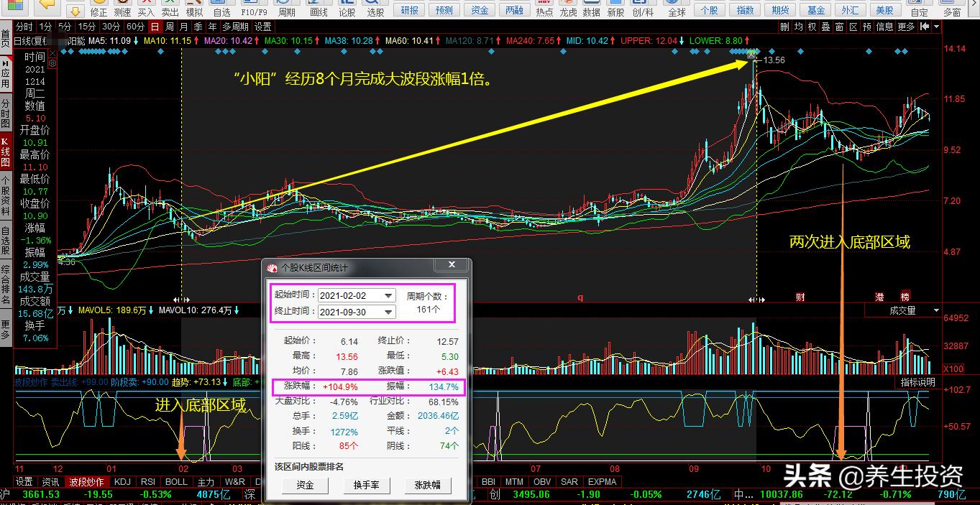Click the 换手率 ranking button in dialog
Screen dimensions: 980x505
pos(367,486)
